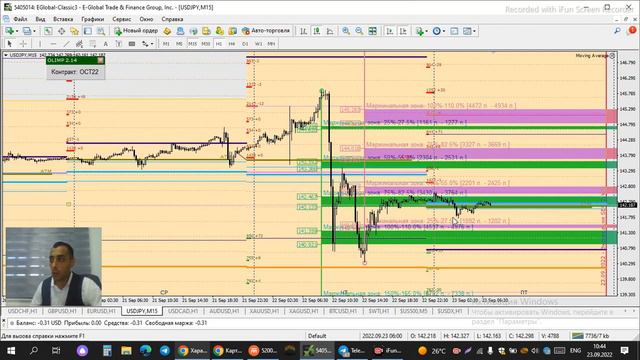Click the Default profile in status bar

[317, 336]
